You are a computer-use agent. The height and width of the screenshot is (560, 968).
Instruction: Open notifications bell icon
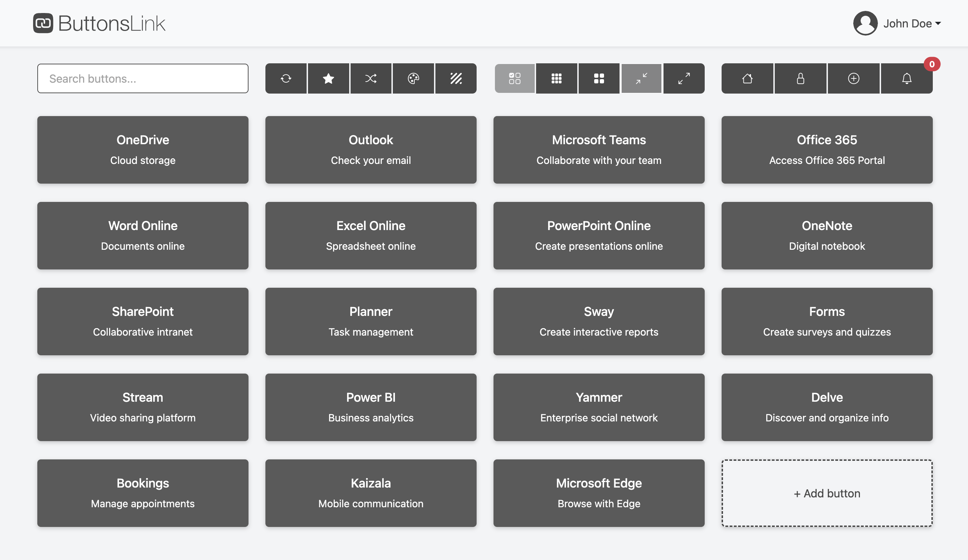(x=906, y=78)
